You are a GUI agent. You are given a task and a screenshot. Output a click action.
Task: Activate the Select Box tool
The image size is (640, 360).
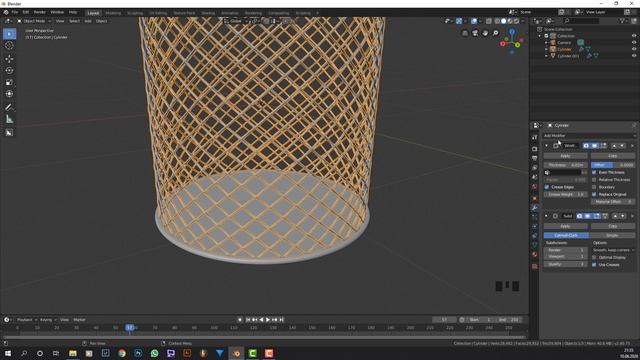click(9, 33)
